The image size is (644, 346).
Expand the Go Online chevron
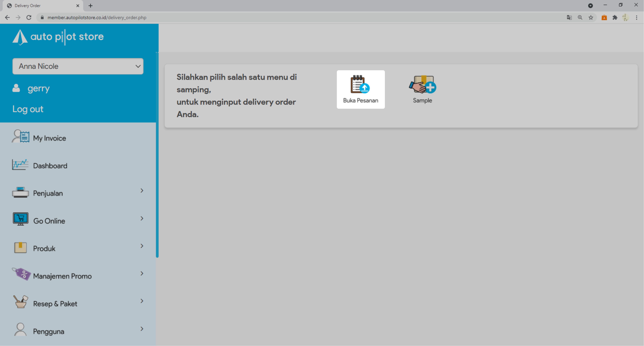click(x=142, y=219)
